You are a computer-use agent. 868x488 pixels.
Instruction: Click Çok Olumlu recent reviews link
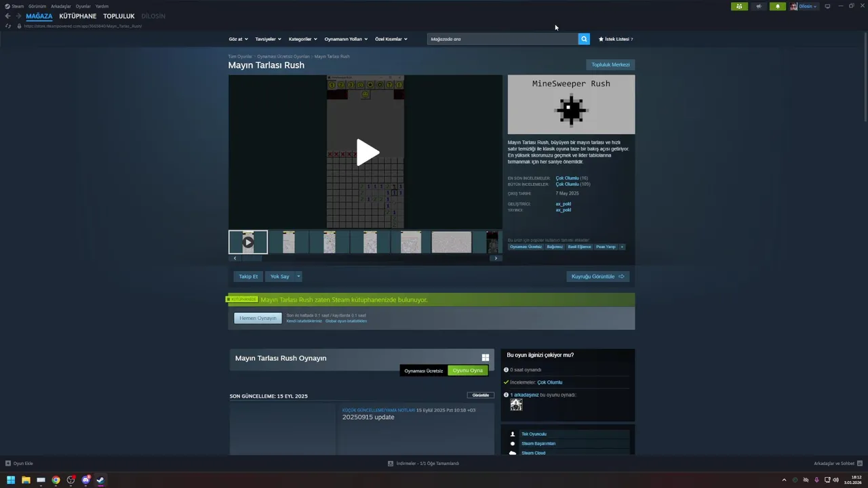pos(567,178)
